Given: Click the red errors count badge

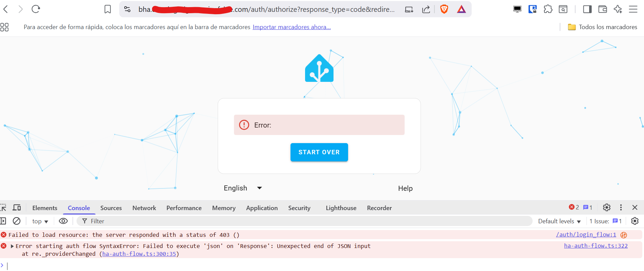Looking at the screenshot, I should coord(574,207).
